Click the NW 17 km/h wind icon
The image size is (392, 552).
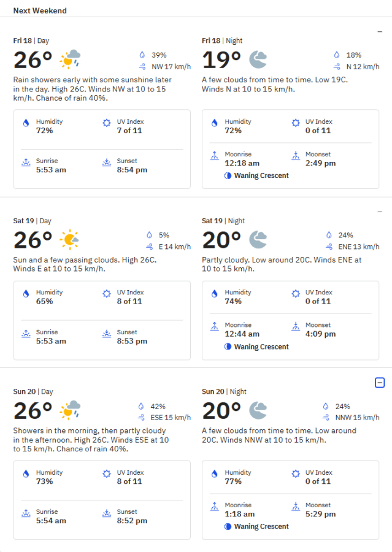(142, 66)
